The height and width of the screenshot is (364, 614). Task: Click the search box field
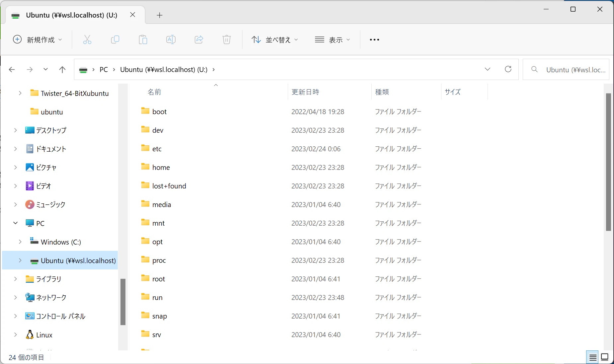point(566,69)
